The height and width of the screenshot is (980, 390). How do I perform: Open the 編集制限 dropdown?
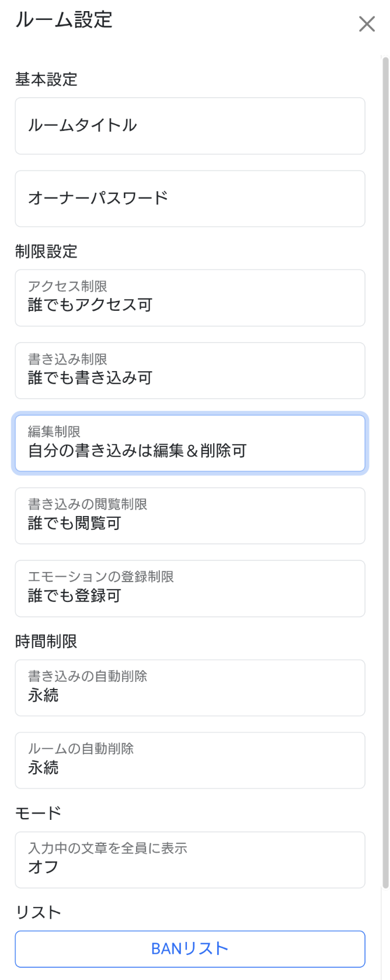point(190,443)
